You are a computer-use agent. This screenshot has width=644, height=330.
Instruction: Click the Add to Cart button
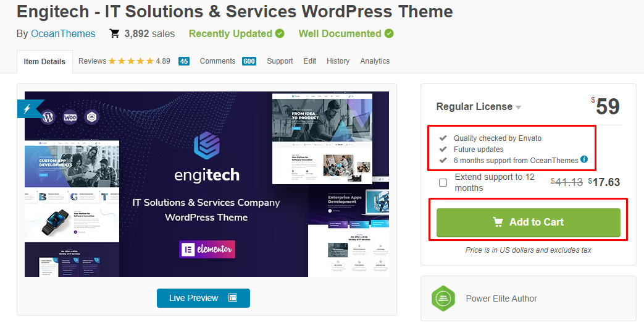pos(528,222)
